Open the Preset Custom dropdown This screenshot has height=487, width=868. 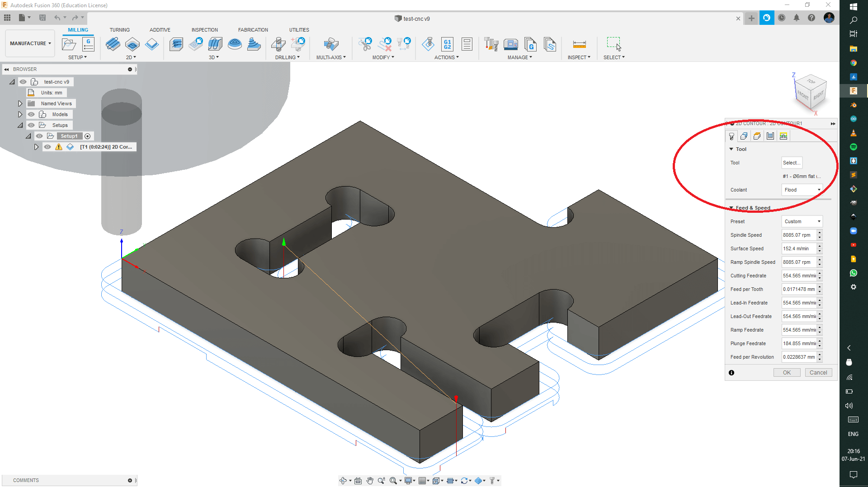[x=802, y=221]
